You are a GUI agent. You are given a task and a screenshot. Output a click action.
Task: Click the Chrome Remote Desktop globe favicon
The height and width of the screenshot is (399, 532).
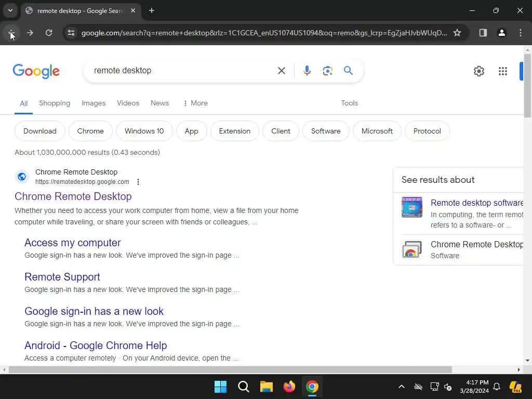coord(22,177)
